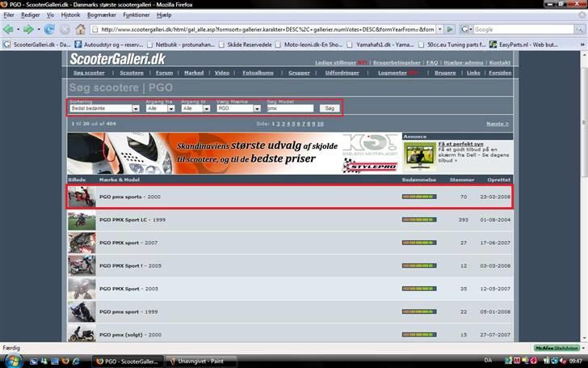
Task: Click the URL address bar
Action: [262, 29]
